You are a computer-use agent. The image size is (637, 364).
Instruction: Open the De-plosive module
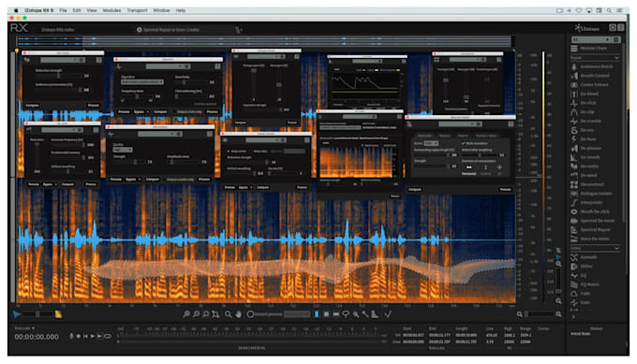tap(586, 148)
